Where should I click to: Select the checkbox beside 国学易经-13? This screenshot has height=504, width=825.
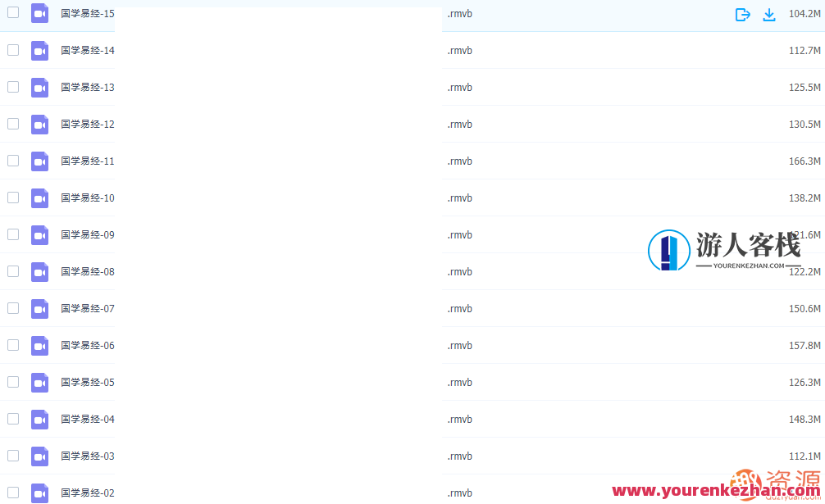pos(13,87)
